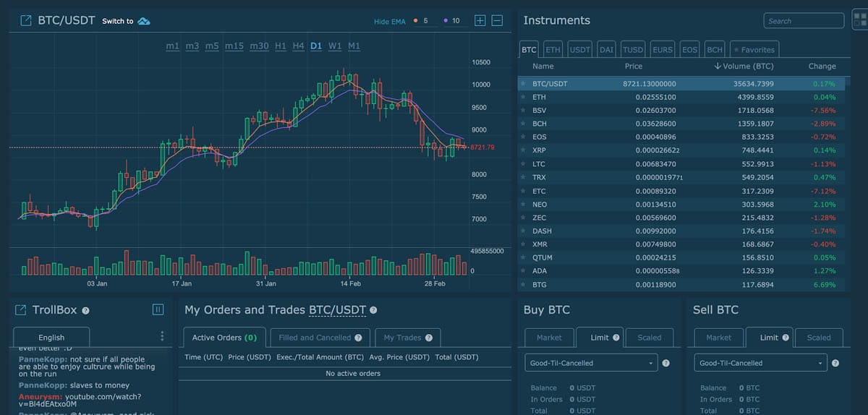Zoom in the chart with plus icon
Image resolution: width=868 pixels, height=415 pixels.
coord(480,21)
